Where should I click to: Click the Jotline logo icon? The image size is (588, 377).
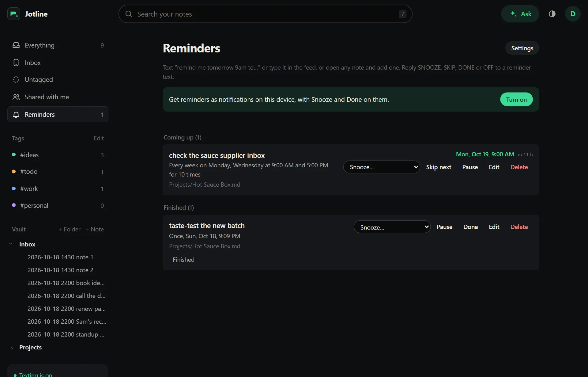pos(14,14)
